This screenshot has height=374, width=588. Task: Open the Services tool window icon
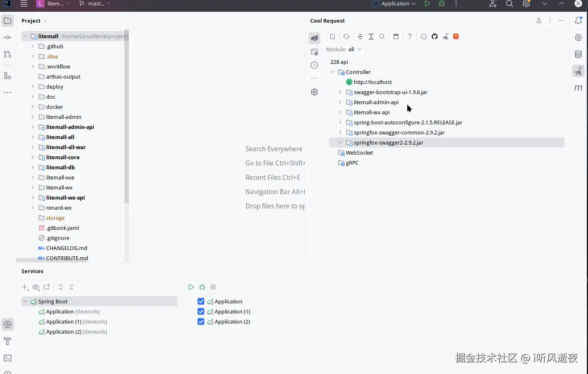click(x=8, y=324)
